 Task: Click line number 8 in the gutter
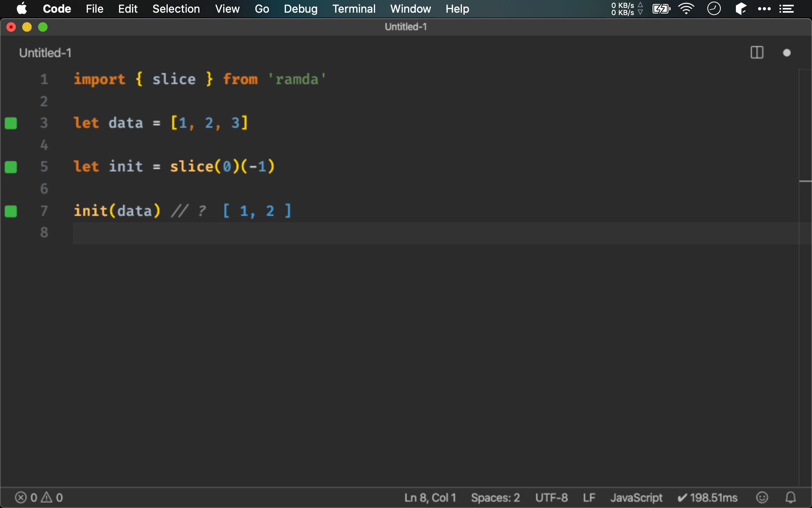44,232
